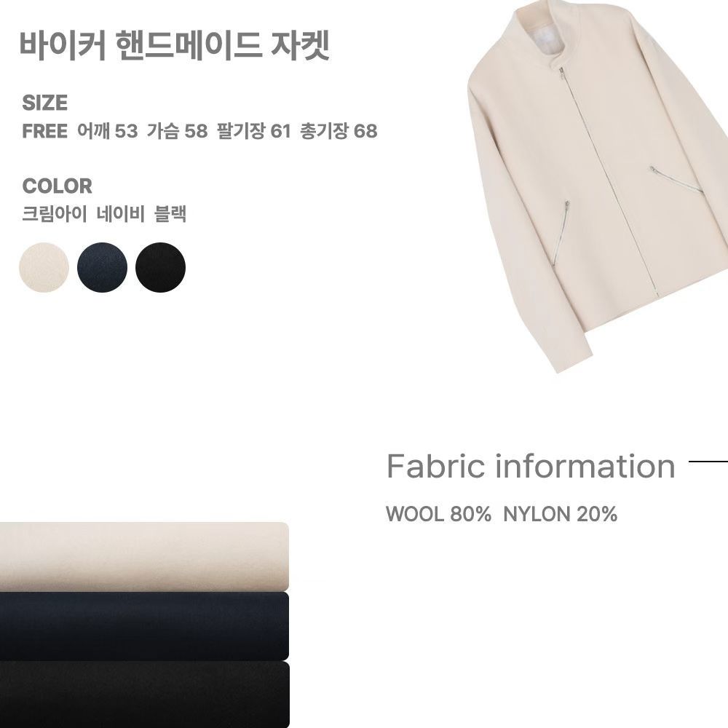This screenshot has height=728, width=728.
Task: Click the cream fabric swatch strip
Action: [x=144, y=557]
